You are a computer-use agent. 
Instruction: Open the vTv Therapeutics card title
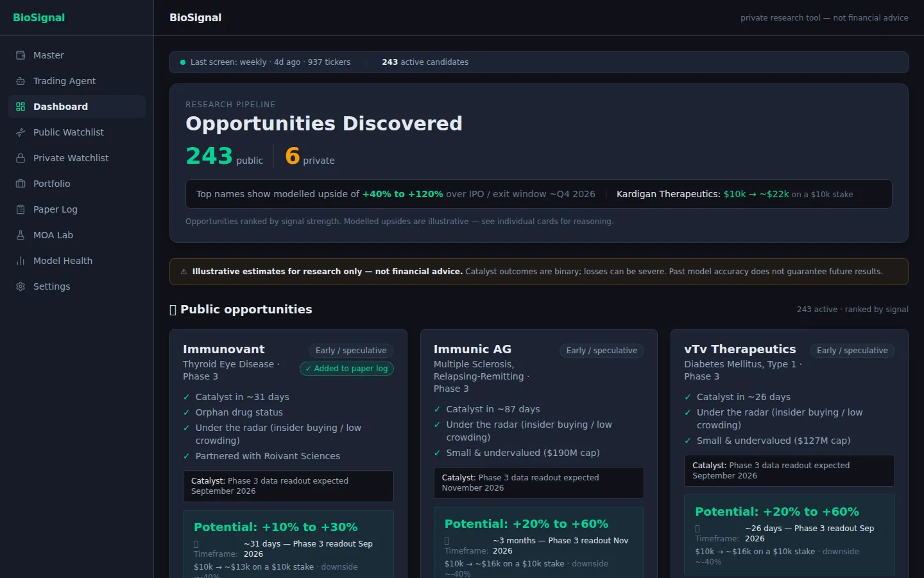(740, 349)
